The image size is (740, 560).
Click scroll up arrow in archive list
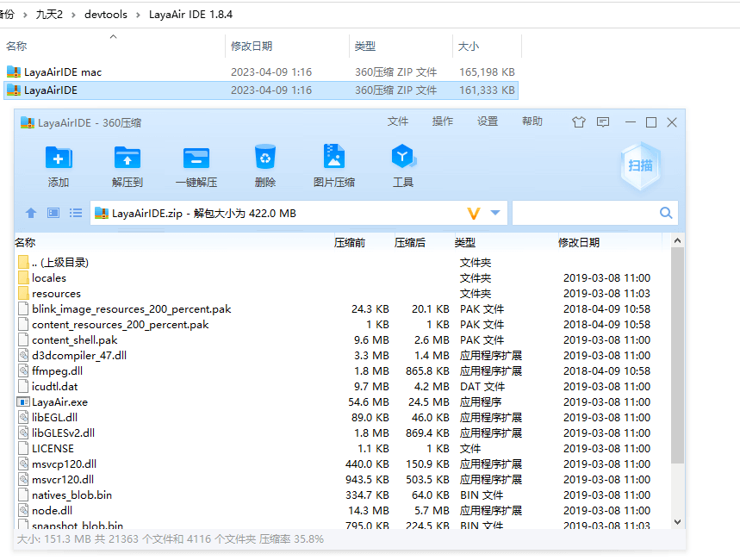[x=677, y=241]
